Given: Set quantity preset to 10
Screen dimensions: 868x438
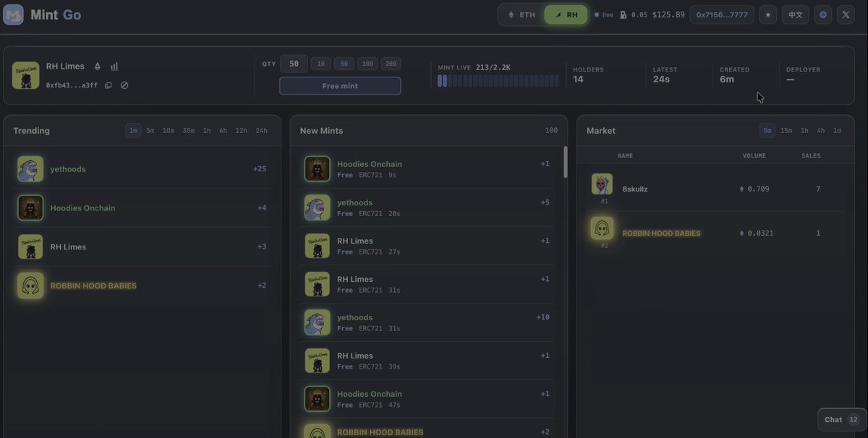Looking at the screenshot, I should pos(320,64).
